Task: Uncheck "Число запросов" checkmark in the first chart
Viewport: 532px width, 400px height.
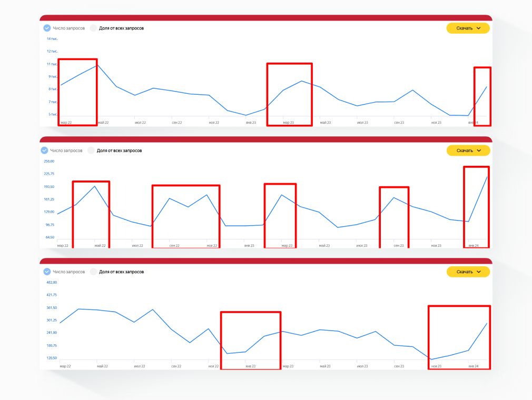Action: click(47, 28)
